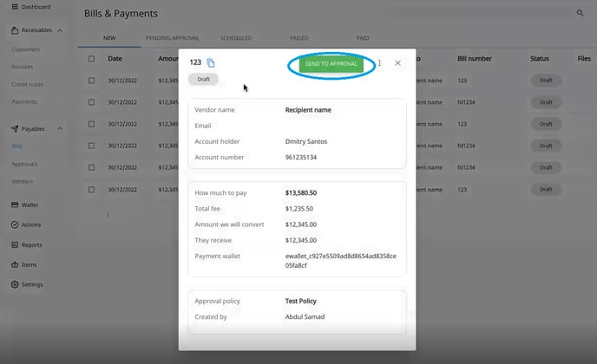The image size is (597, 364).
Task: Tick the checkbox of the third bill row
Action: pos(91,124)
